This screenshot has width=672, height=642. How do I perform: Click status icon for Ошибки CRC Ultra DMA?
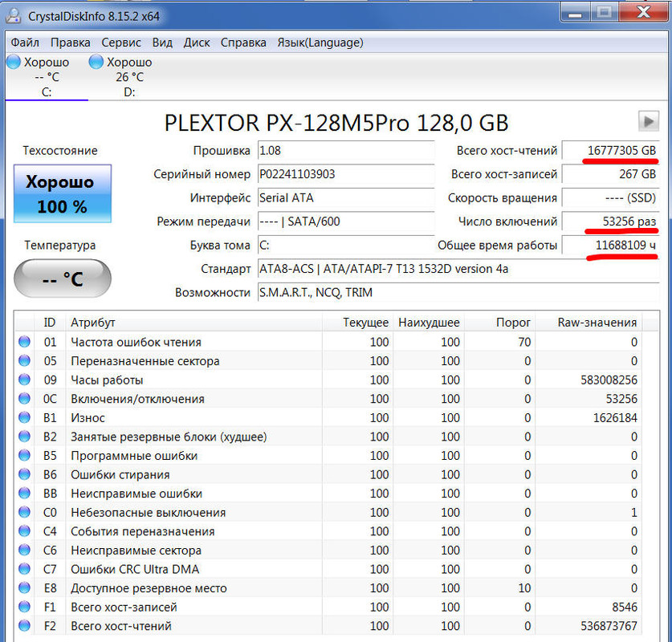24,569
